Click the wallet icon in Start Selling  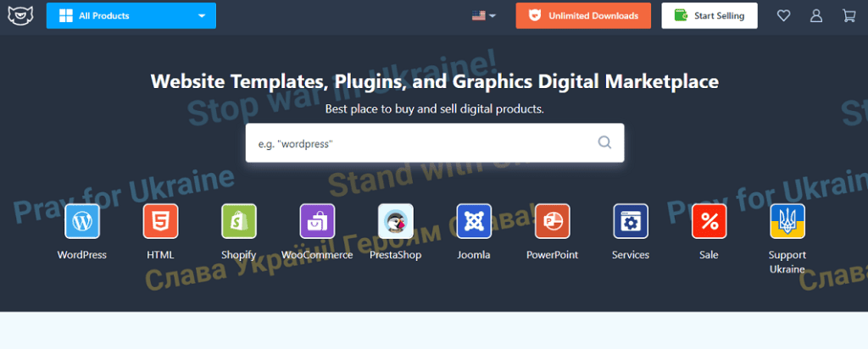[x=681, y=15]
